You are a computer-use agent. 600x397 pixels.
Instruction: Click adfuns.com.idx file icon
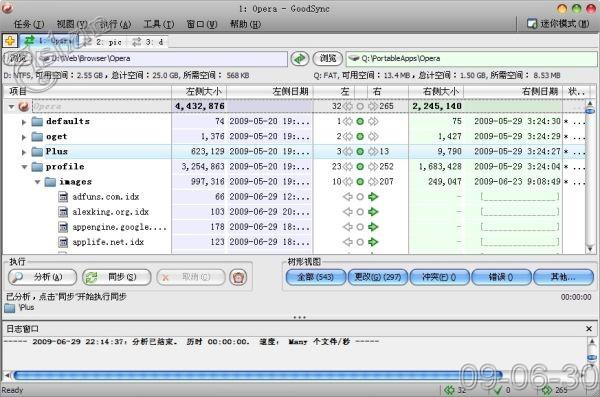[x=63, y=197]
